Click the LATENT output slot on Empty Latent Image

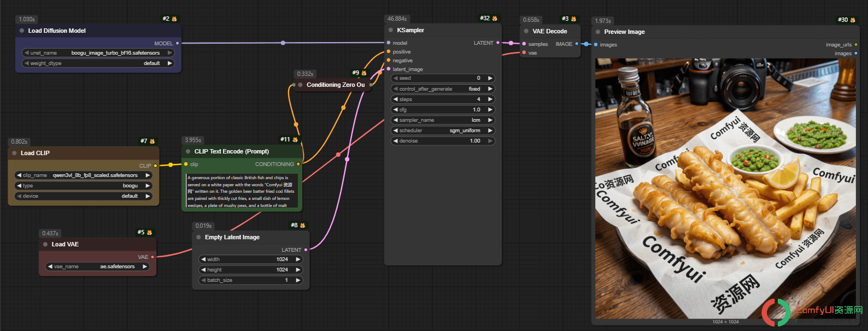coord(306,250)
